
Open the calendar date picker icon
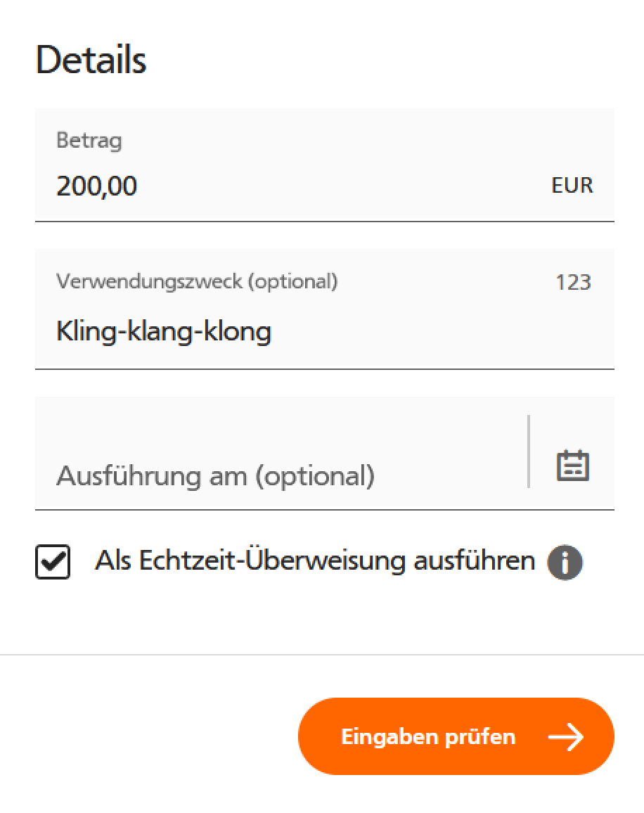(572, 466)
